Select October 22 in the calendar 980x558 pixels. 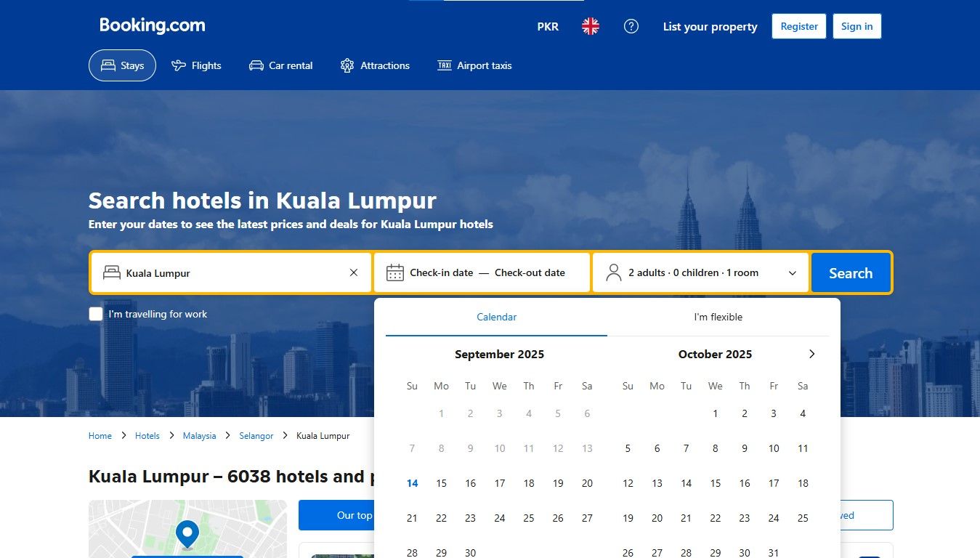[716, 518]
